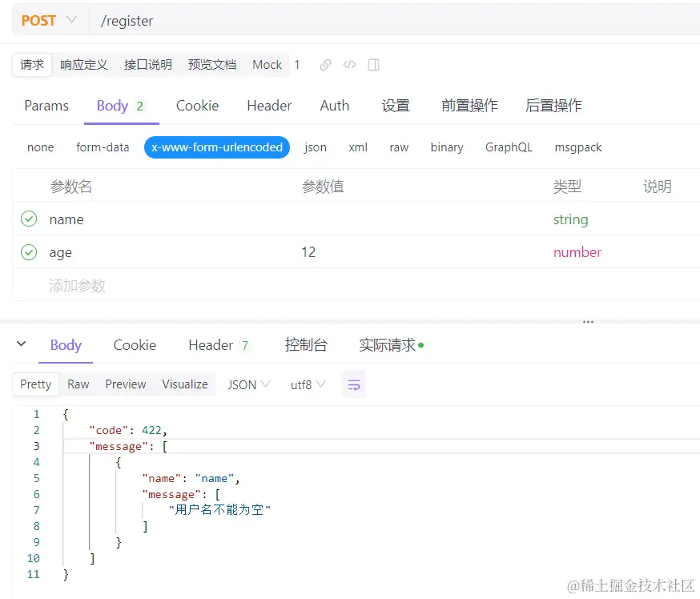
Task: Open the 前置操作 tab
Action: point(469,106)
